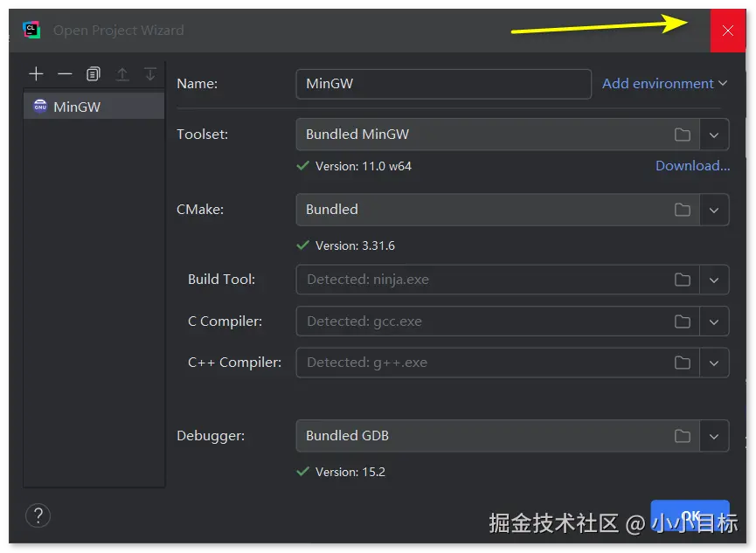Browse folder for C Compiler
The width and height of the screenshot is (756, 553).
pos(682,321)
